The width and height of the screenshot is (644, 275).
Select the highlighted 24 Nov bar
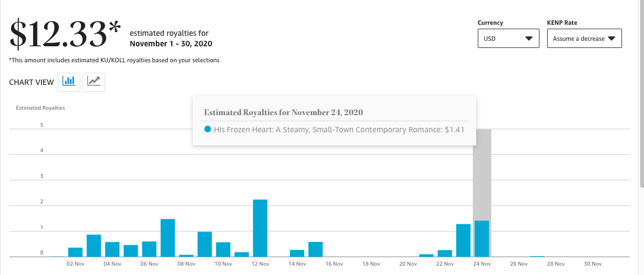coord(482,239)
